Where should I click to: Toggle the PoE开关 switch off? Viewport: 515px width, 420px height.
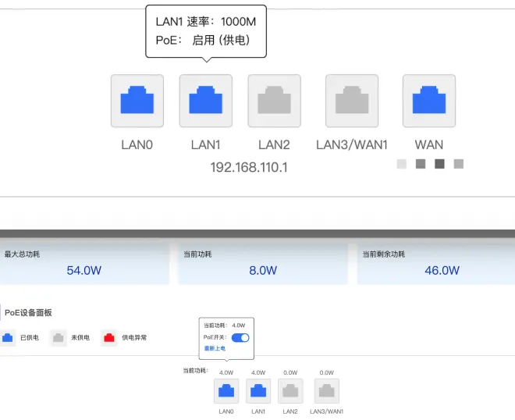(x=240, y=337)
